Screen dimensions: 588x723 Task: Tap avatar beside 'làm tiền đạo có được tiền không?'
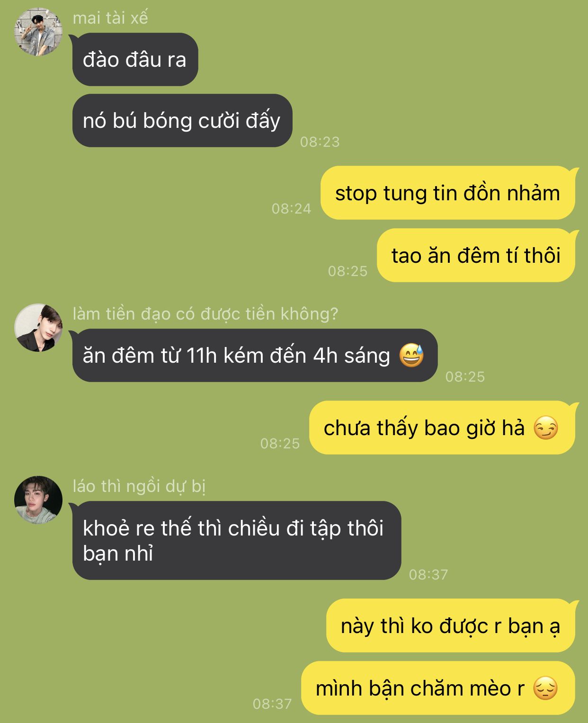[38, 328]
